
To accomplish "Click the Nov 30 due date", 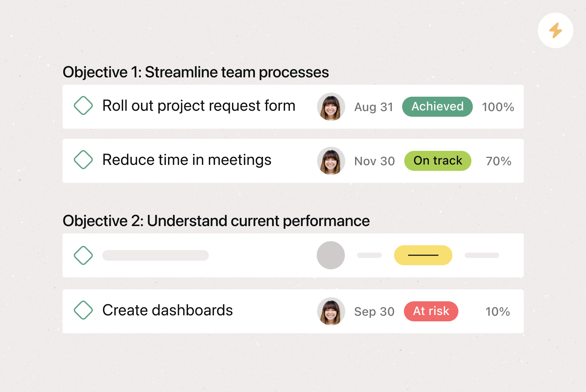I will click(x=374, y=161).
